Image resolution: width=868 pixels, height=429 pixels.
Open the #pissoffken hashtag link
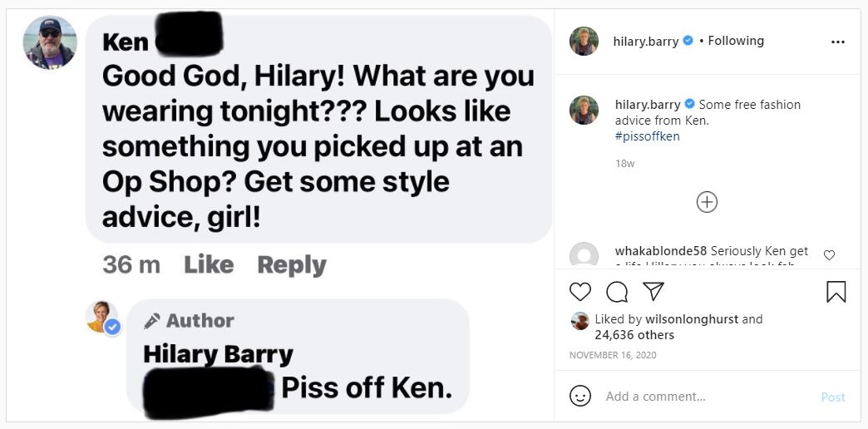point(647,136)
